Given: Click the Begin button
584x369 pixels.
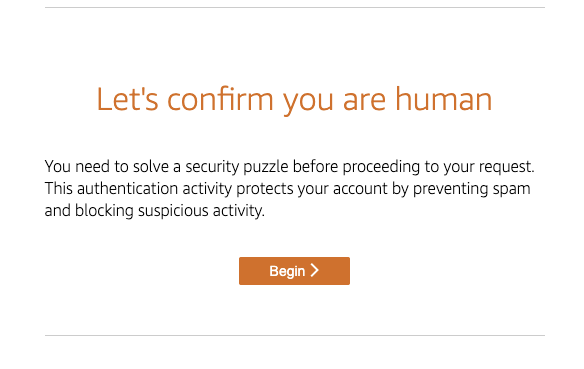Looking at the screenshot, I should 294,271.
